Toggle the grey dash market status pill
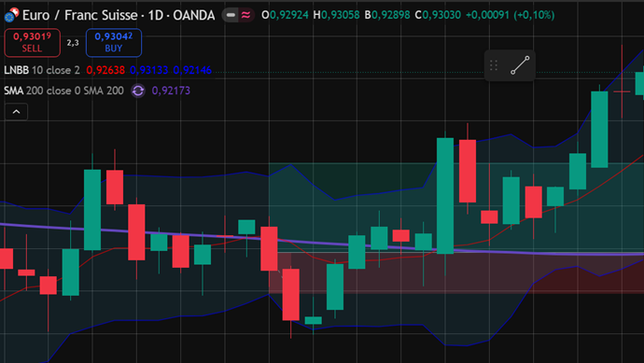 click(x=231, y=15)
